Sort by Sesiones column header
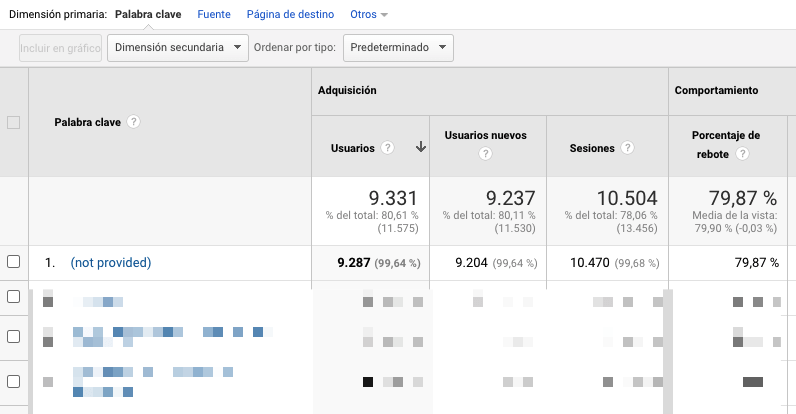The image size is (796, 414). (x=592, y=148)
